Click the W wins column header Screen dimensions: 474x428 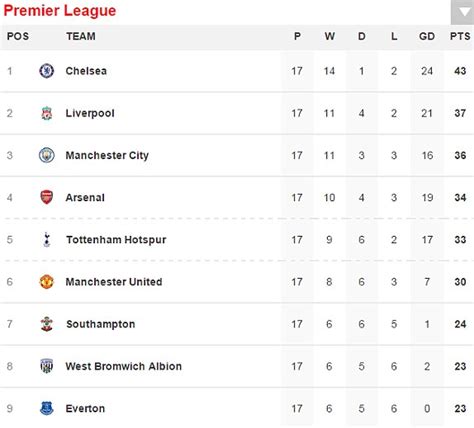pos(329,36)
